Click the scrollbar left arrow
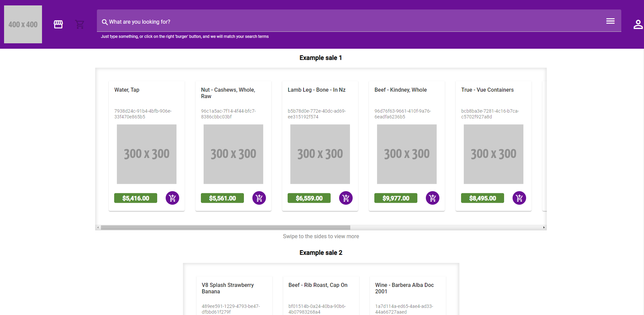The image size is (644, 315). [98, 228]
